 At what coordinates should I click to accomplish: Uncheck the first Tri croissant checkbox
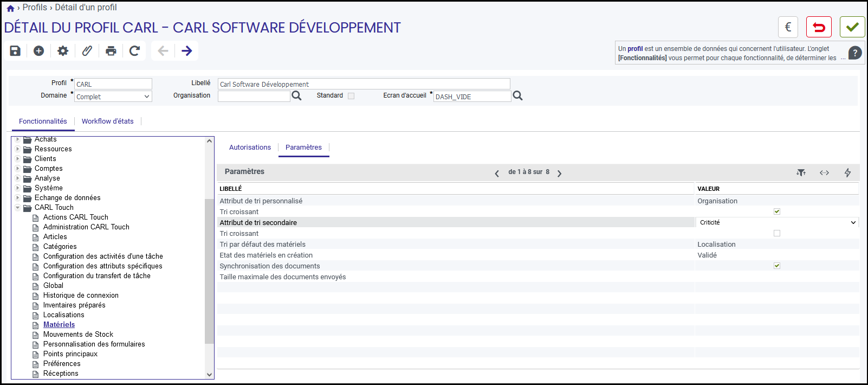(x=777, y=211)
